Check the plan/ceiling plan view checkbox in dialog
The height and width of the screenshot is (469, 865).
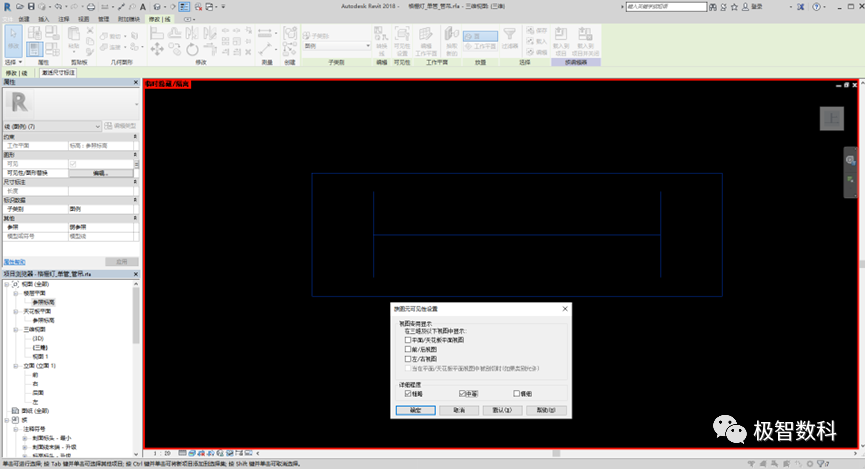click(408, 340)
